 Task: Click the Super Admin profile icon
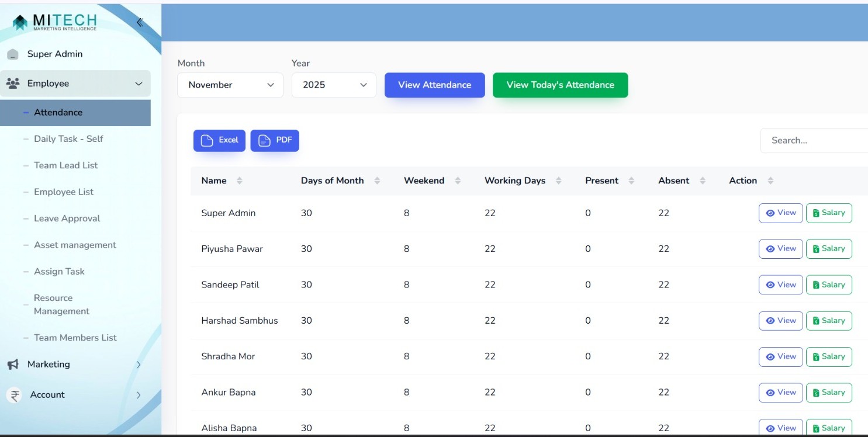pyautogui.click(x=13, y=53)
